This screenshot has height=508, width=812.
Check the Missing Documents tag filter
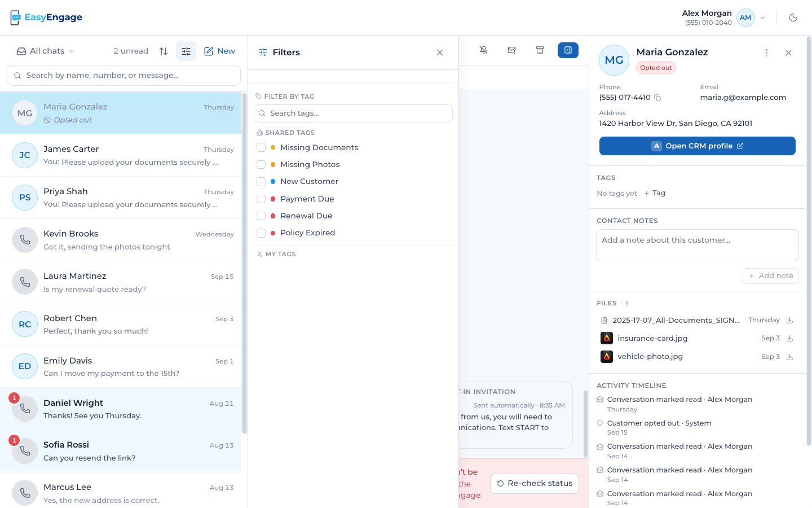tap(261, 147)
